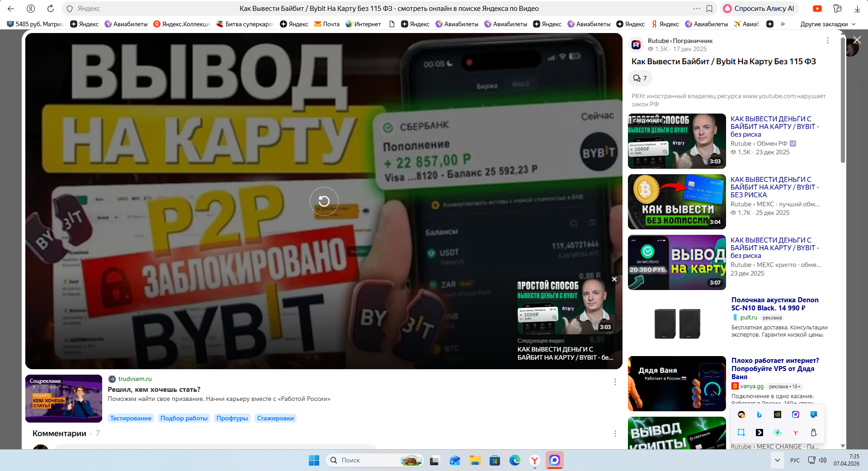Select the 'Подбор работы' ad tag

tap(184, 418)
